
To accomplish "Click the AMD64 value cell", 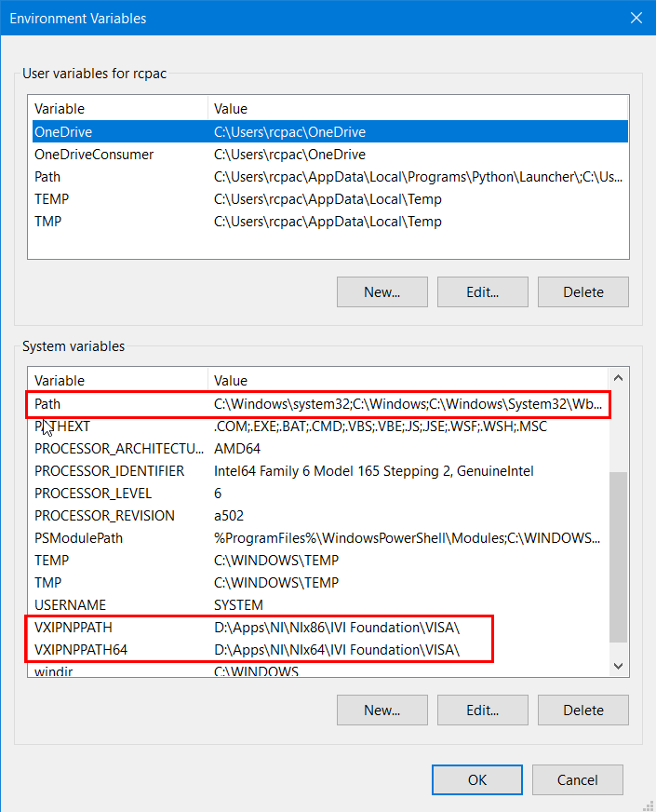I will point(237,449).
